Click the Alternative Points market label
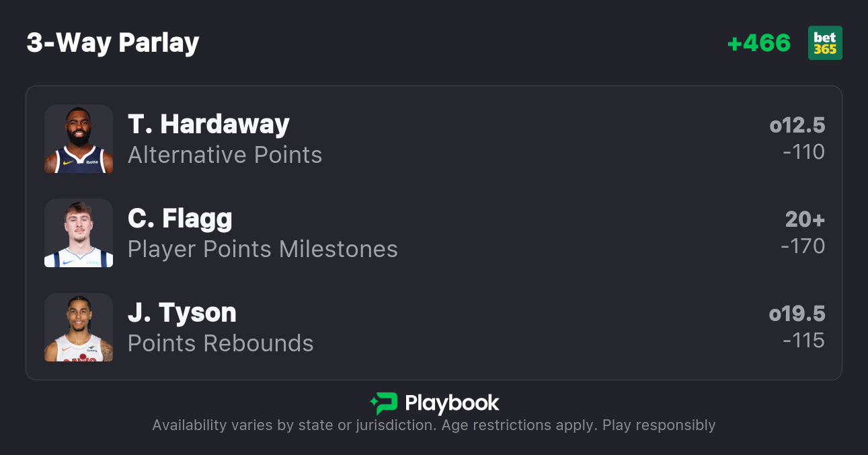 [225, 155]
